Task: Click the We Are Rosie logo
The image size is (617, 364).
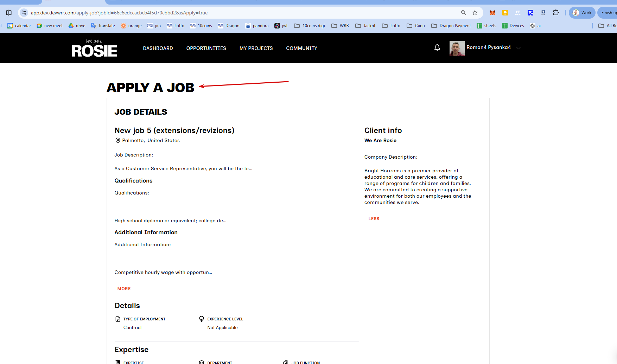Action: (94, 48)
